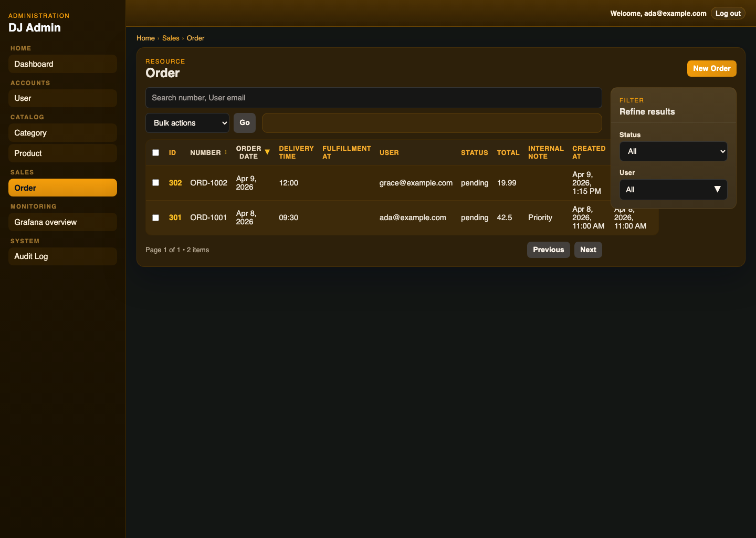The image size is (756, 538).
Task: Go to the Next page of orders
Action: point(588,250)
